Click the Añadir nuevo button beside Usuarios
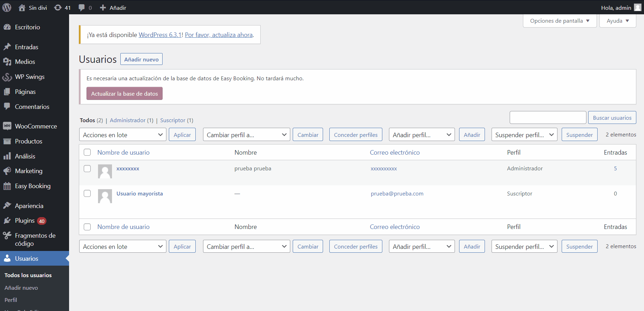This screenshot has height=311, width=644. [141, 59]
